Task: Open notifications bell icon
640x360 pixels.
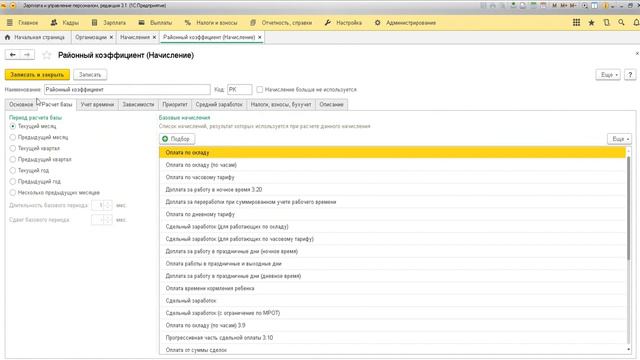Action: point(636,23)
